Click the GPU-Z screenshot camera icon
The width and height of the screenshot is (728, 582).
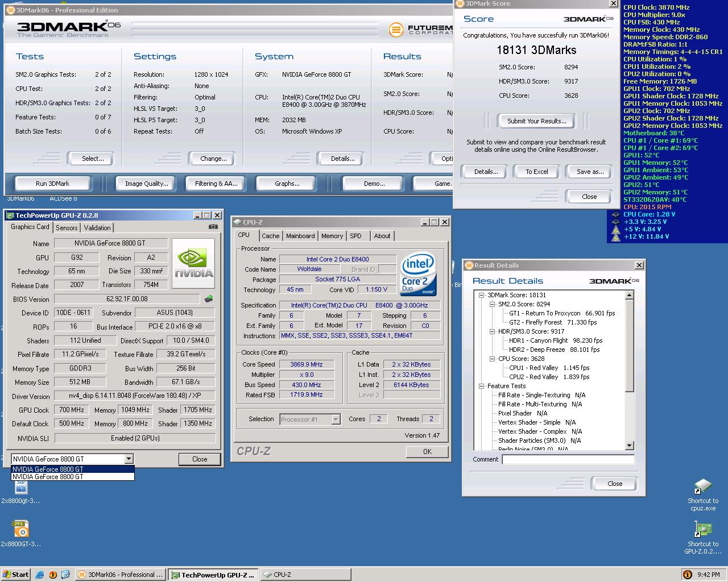click(213, 227)
